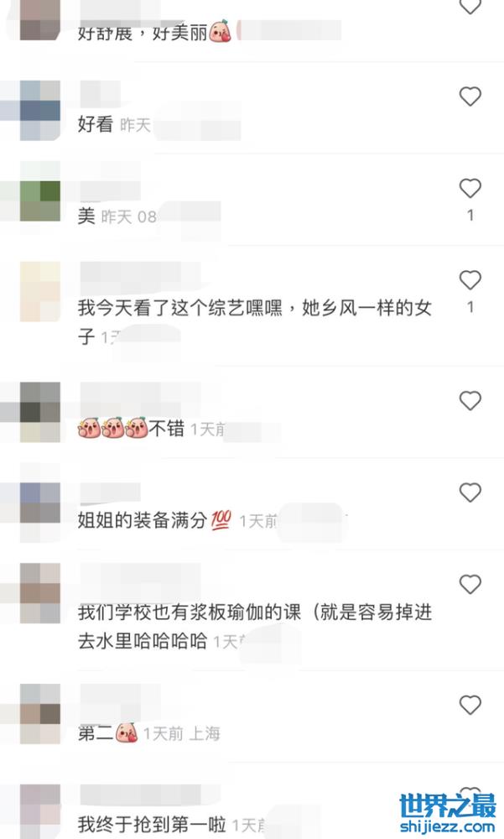504x839 pixels.
Task: Tap the heart beside the 美 comment
Action: [x=470, y=188]
